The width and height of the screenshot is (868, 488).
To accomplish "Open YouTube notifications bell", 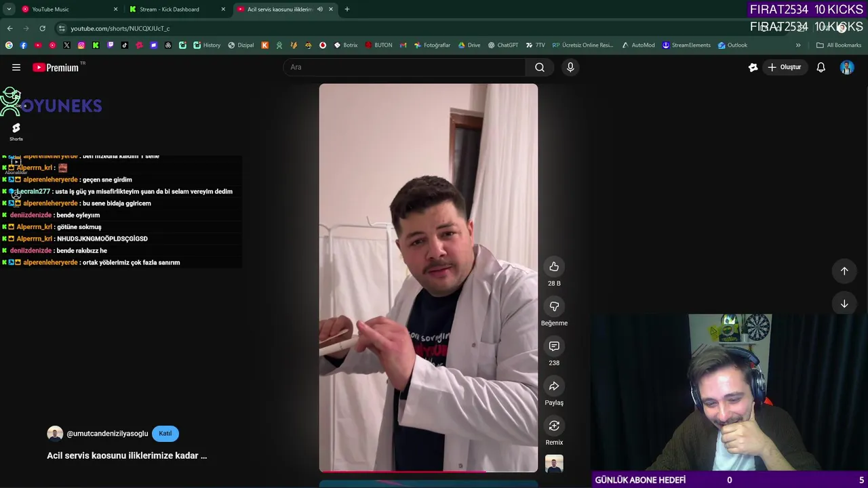I will [x=821, y=67].
